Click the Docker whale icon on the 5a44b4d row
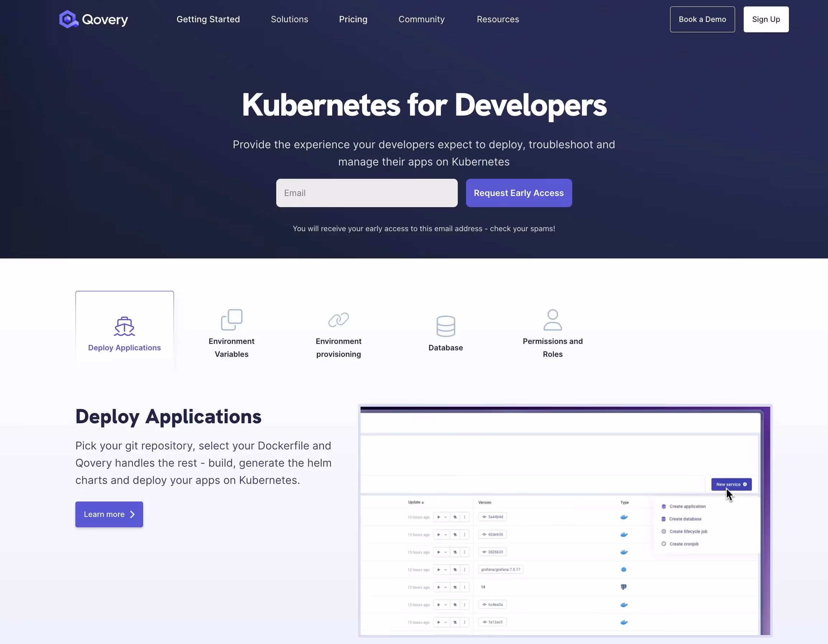This screenshot has height=644, width=828. coord(624,517)
